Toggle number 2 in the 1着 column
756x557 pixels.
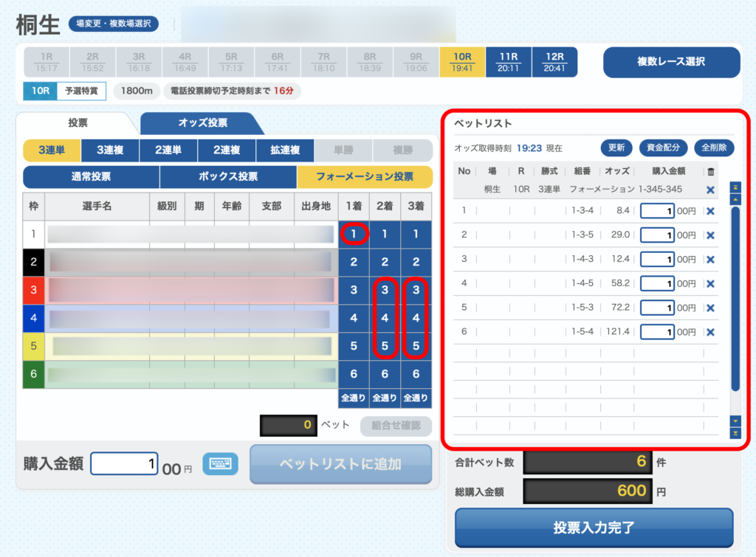pos(353,262)
